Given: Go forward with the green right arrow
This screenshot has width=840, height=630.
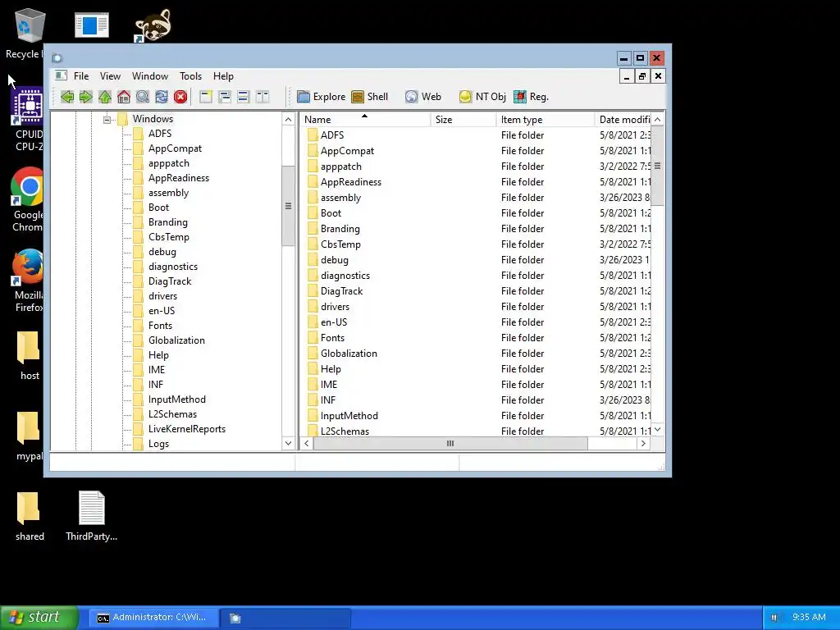Looking at the screenshot, I should coord(85,97).
